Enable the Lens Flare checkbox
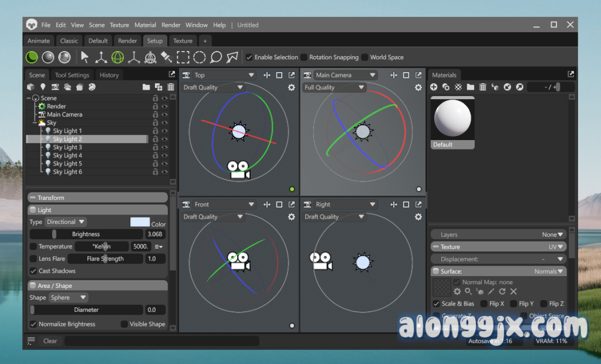The width and height of the screenshot is (601, 364). coord(33,258)
